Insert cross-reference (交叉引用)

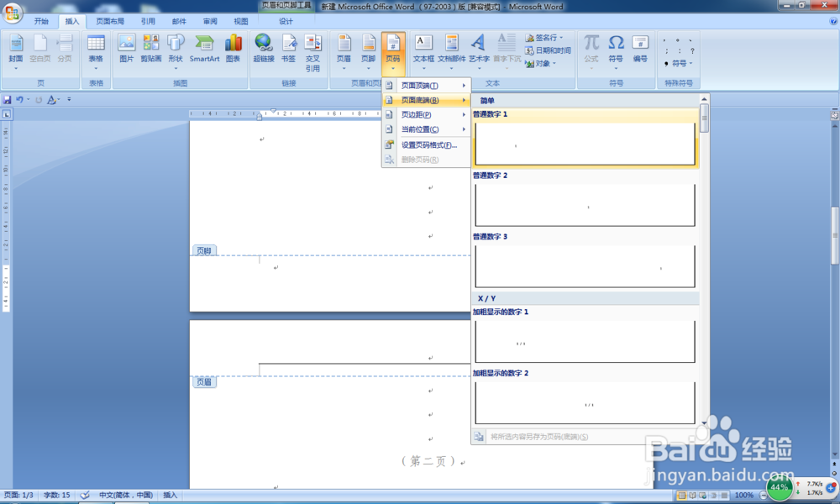click(312, 52)
